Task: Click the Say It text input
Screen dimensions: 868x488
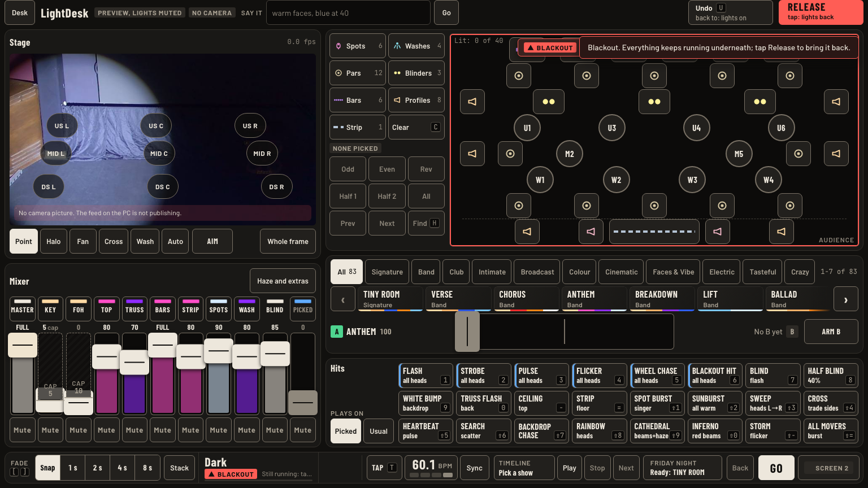Action: (348, 13)
